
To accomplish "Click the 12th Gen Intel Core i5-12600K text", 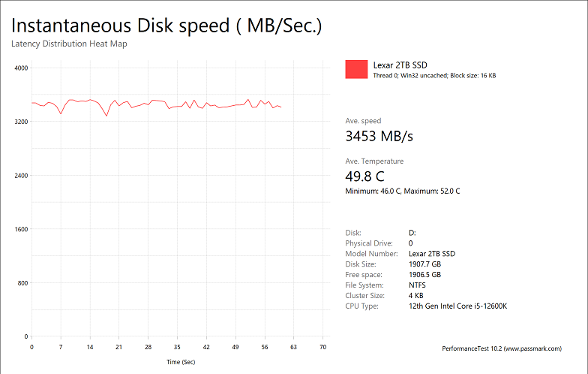I will 457,306.
